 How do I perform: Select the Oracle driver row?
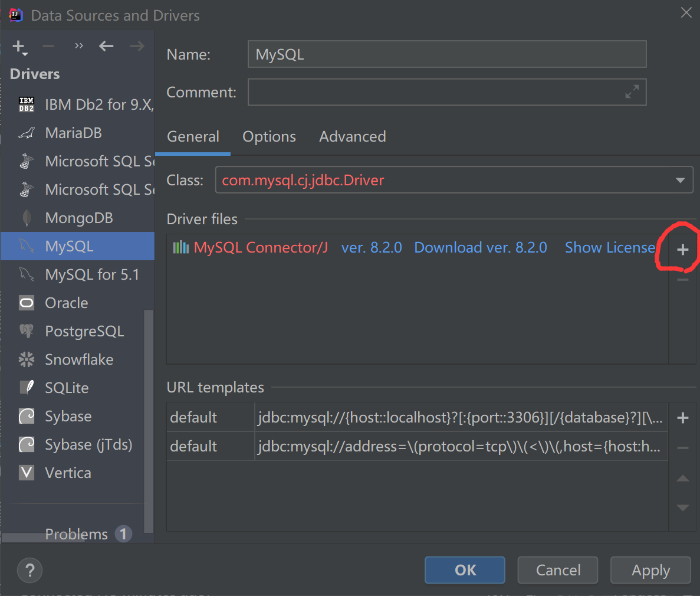click(x=78, y=303)
